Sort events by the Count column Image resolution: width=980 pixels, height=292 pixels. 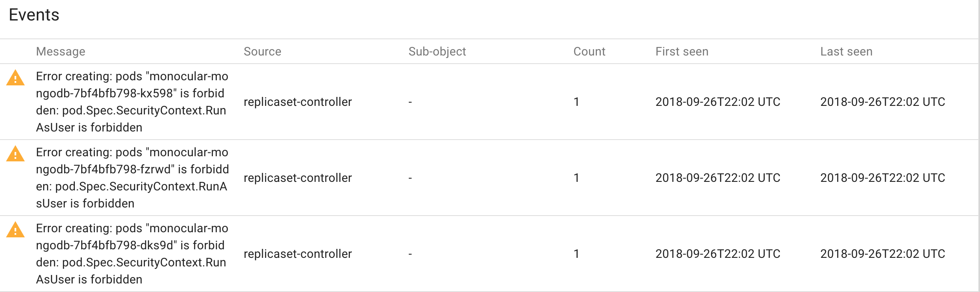[x=589, y=51]
